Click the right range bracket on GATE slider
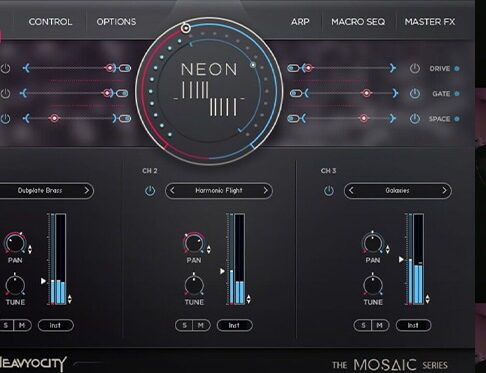 [395, 93]
